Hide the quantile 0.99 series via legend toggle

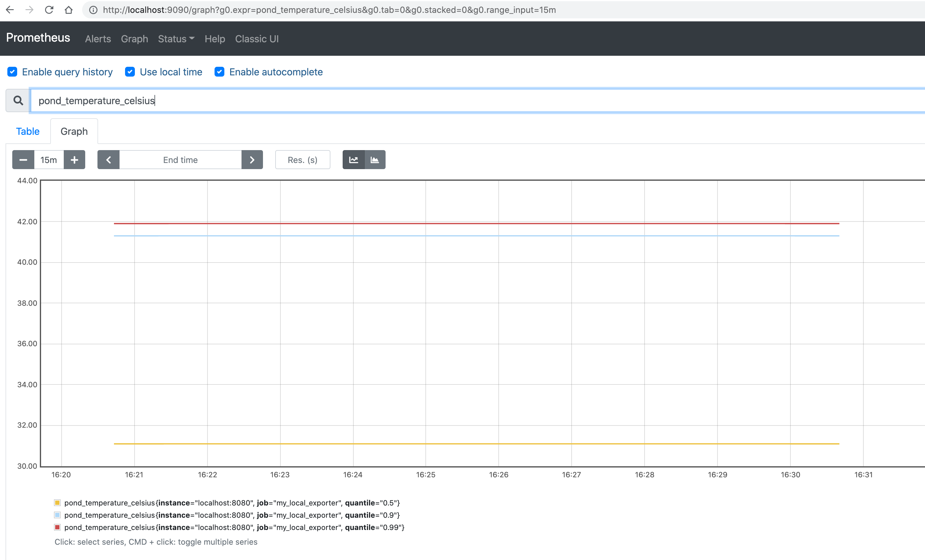(x=233, y=527)
